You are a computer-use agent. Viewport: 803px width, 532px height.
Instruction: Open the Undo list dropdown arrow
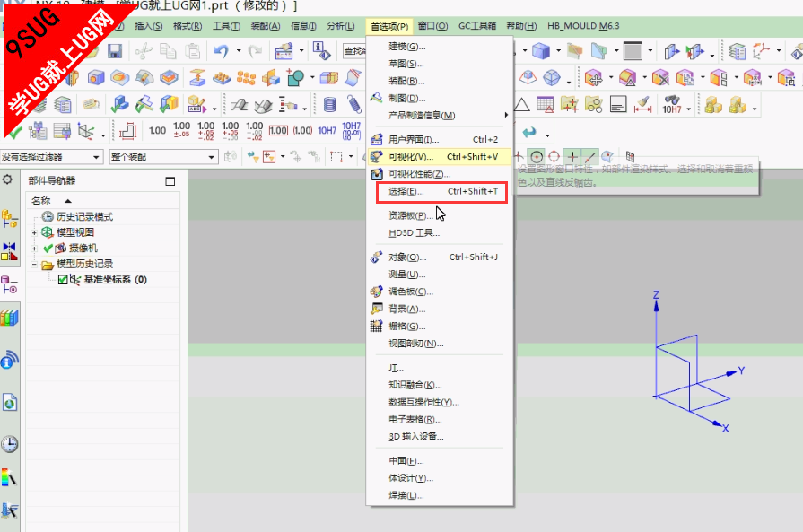pyautogui.click(x=239, y=51)
